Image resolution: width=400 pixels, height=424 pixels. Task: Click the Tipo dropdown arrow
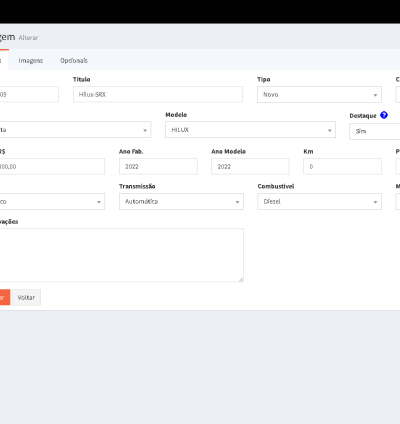(375, 95)
